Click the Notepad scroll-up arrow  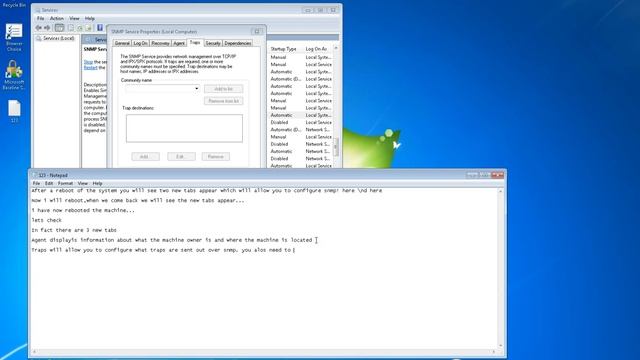[501, 191]
